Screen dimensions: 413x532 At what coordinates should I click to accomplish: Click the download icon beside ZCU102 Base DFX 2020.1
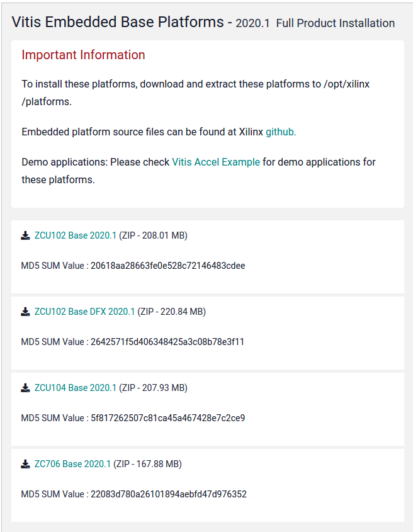click(x=25, y=311)
